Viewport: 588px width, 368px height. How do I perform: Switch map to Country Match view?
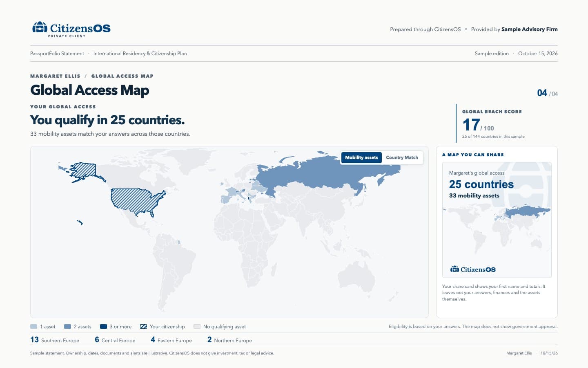(402, 157)
